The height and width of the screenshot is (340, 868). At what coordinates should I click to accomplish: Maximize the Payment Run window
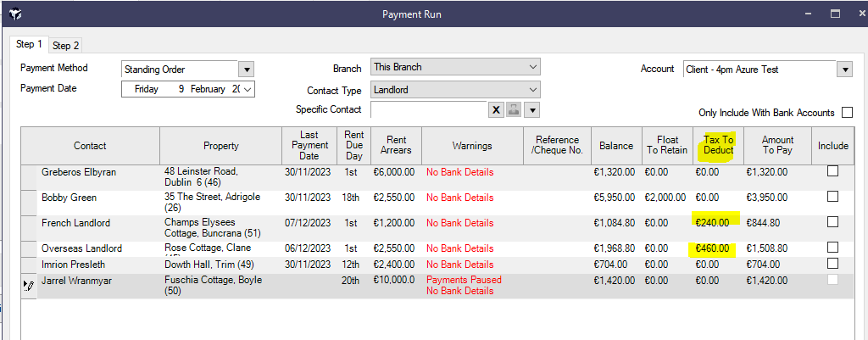click(x=835, y=14)
